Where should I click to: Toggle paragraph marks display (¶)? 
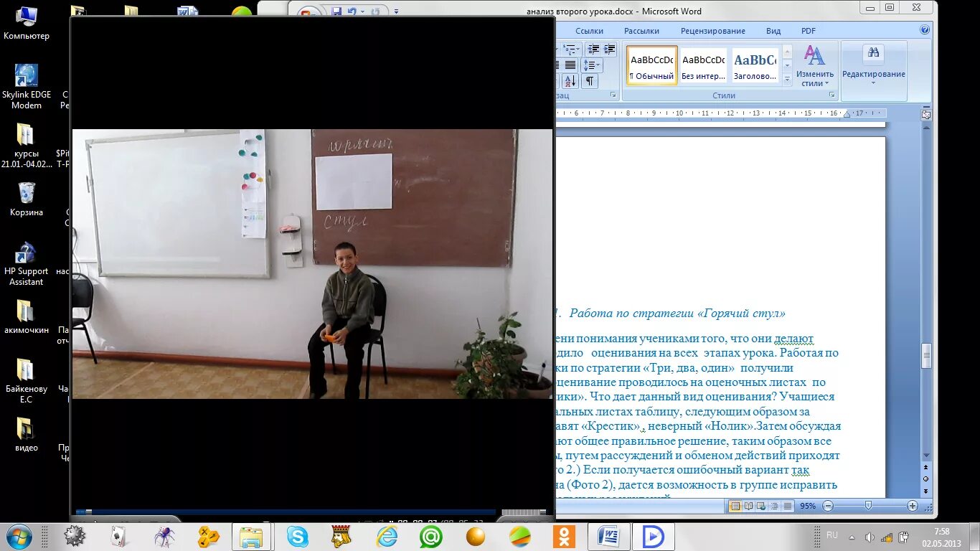tap(590, 80)
